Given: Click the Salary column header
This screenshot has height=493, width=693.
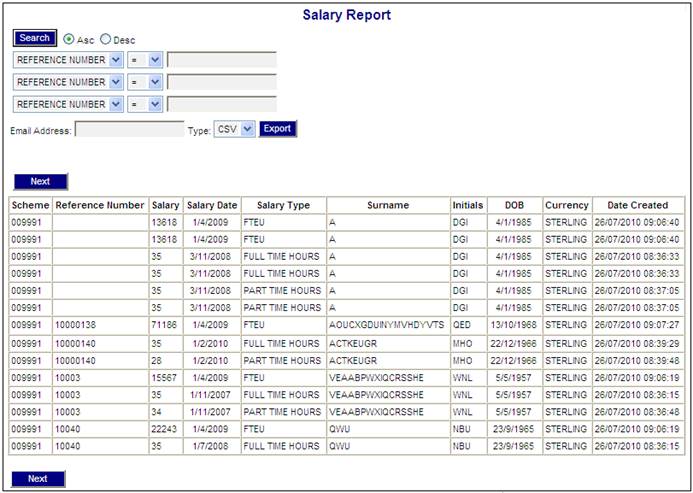Looking at the screenshot, I should tap(166, 206).
